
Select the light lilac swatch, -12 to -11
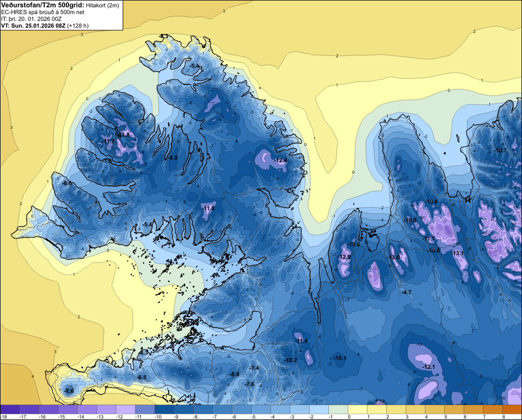[x=126, y=409]
